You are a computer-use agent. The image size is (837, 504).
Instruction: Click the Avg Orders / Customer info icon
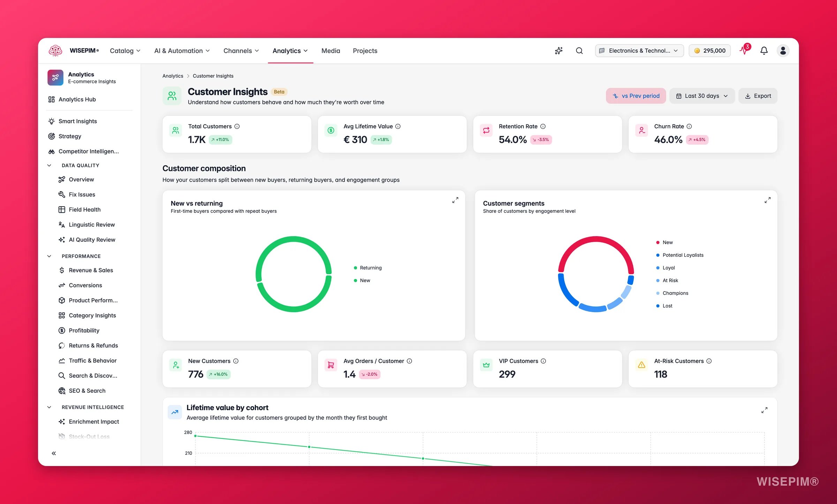[x=409, y=361]
